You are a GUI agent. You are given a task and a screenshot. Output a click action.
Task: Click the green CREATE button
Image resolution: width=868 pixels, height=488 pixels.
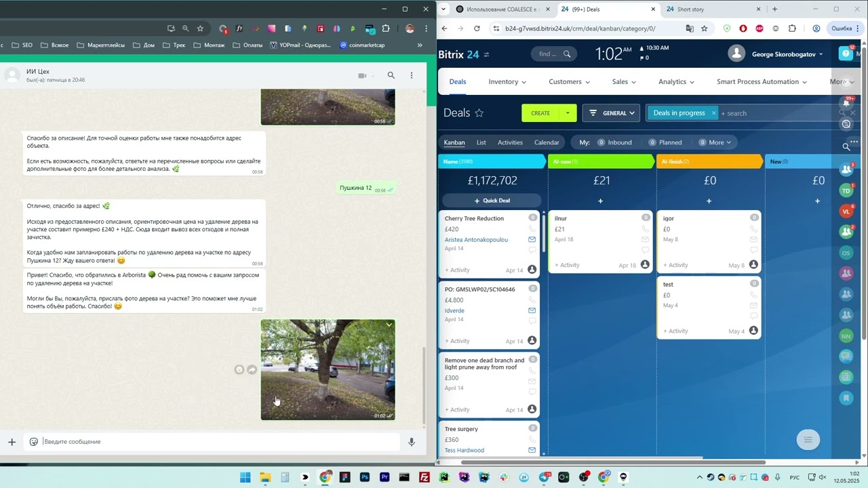coord(540,113)
